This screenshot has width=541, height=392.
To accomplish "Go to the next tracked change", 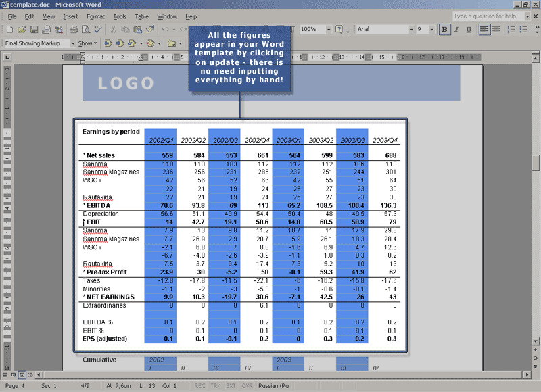I will tap(120, 43).
